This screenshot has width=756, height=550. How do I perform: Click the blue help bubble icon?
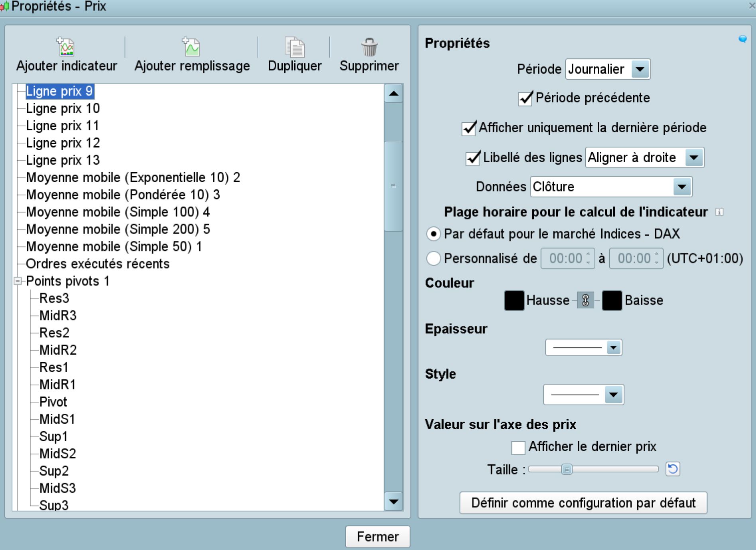pyautogui.click(x=742, y=39)
